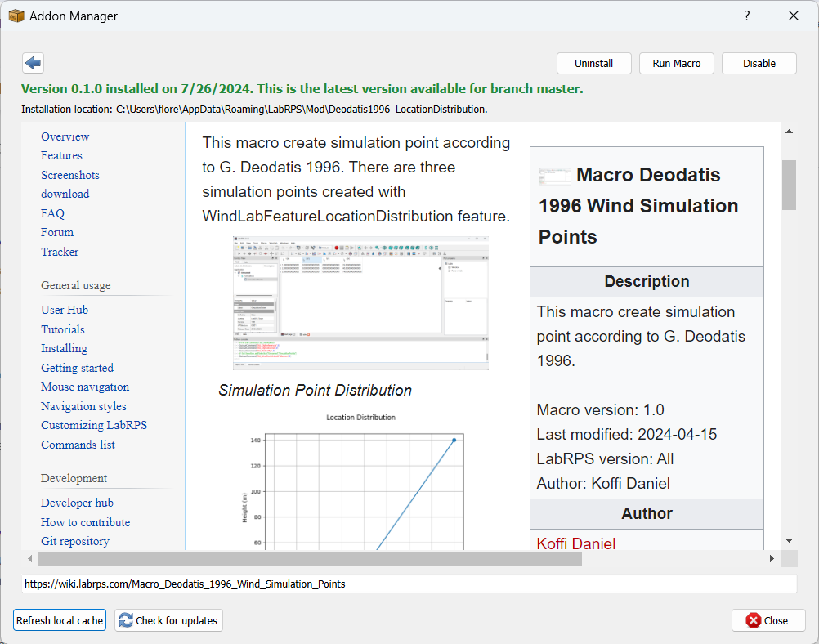Open the Screenshots sidebar link
Screen dimensions: 819x644
(70, 175)
